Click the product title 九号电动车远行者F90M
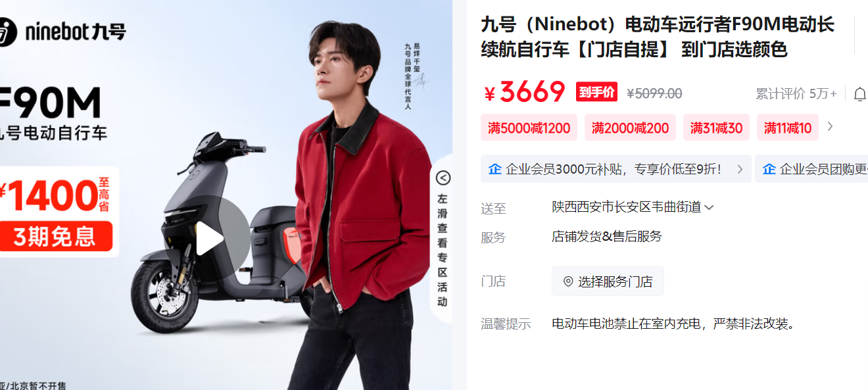The width and height of the screenshot is (868, 390). coord(658,37)
